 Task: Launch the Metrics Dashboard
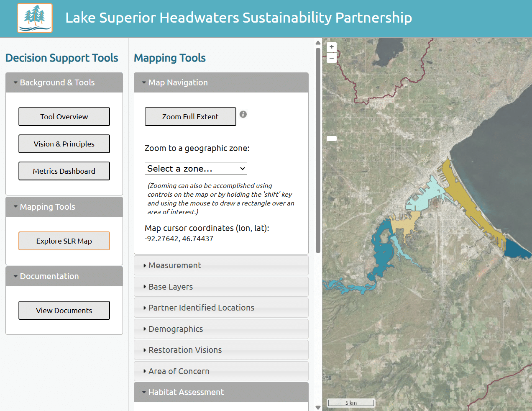point(64,171)
